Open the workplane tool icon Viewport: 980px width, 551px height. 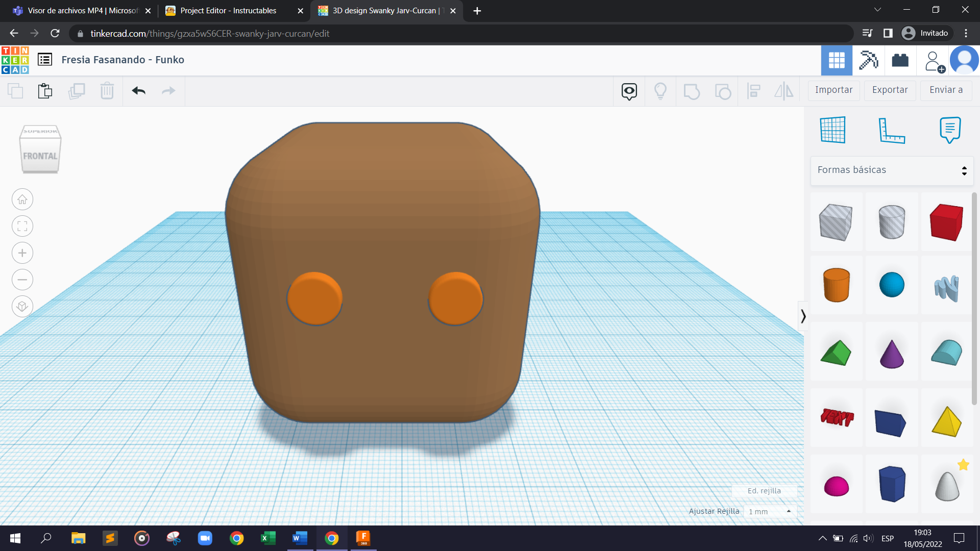click(x=832, y=130)
